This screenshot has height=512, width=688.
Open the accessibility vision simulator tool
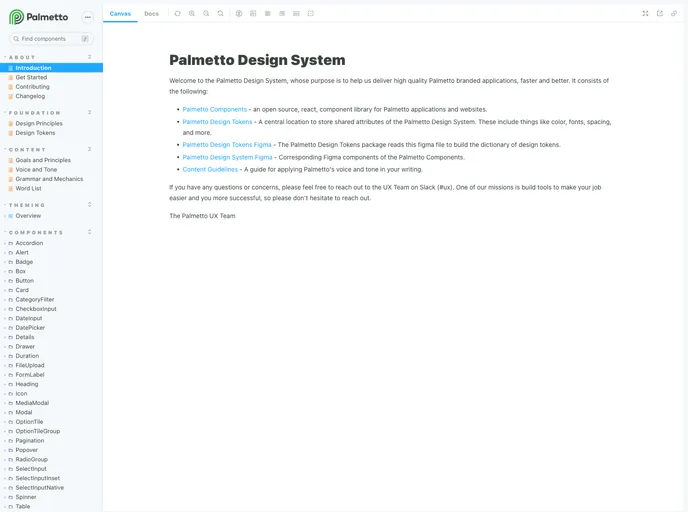[239, 14]
